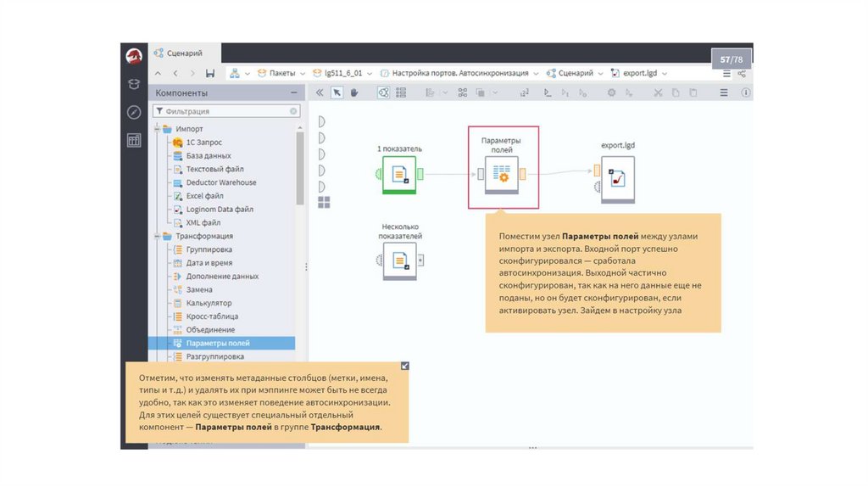Navigate back with left chevron
Screen dimensions: 868x487
[175, 73]
